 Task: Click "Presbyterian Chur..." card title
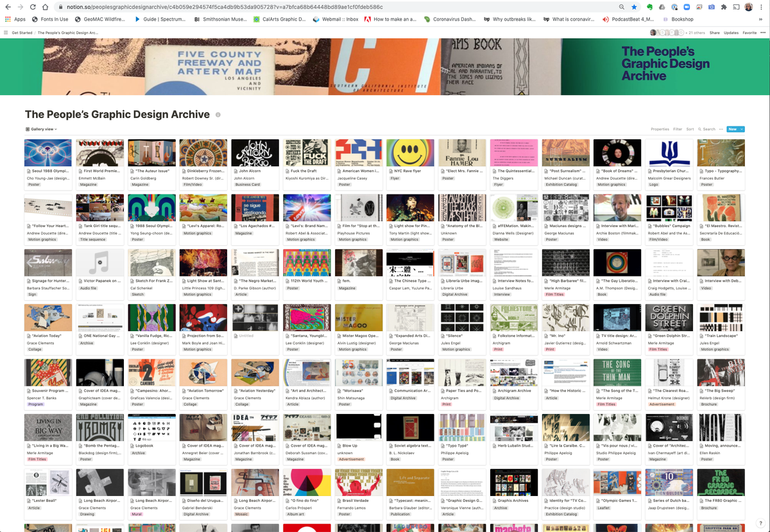[672, 171]
